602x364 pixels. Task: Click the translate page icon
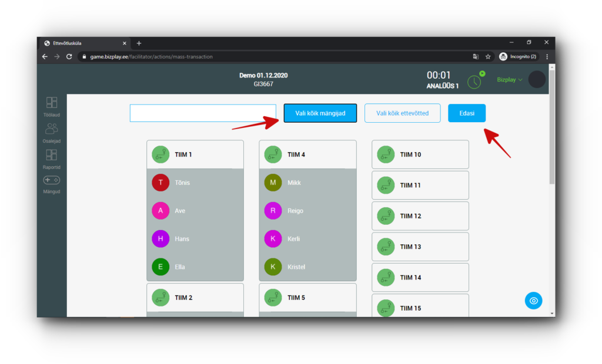click(x=476, y=57)
